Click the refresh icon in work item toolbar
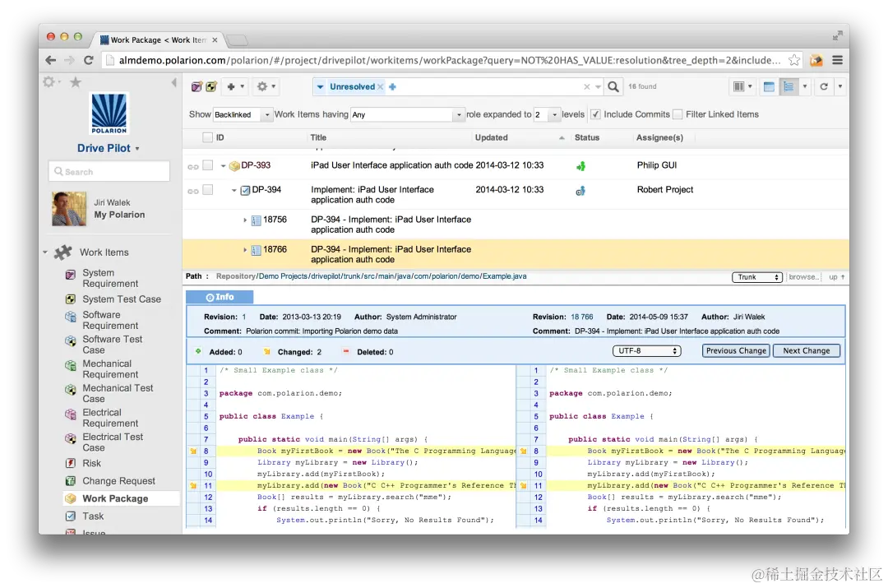This screenshot has width=888, height=588. point(824,86)
